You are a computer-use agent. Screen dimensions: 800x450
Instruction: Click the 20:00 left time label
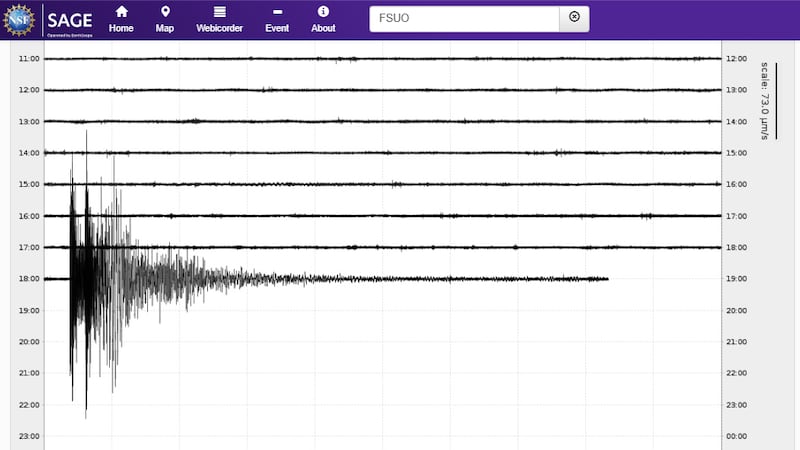(x=29, y=341)
